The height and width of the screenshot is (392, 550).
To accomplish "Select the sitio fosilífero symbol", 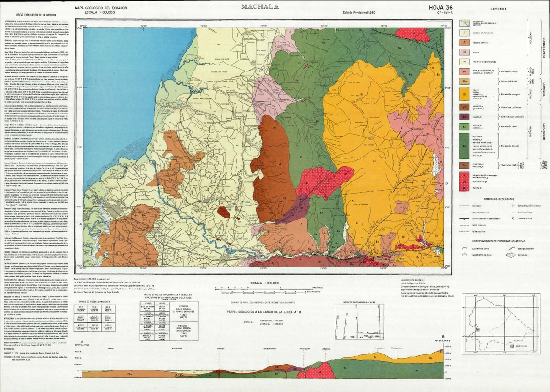I will (x=513, y=212).
